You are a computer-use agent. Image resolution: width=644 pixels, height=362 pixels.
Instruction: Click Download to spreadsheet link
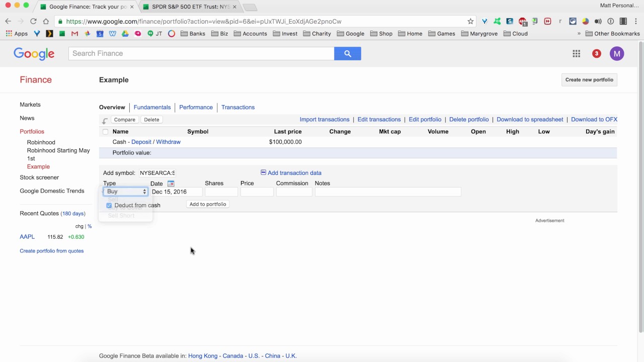pos(530,119)
